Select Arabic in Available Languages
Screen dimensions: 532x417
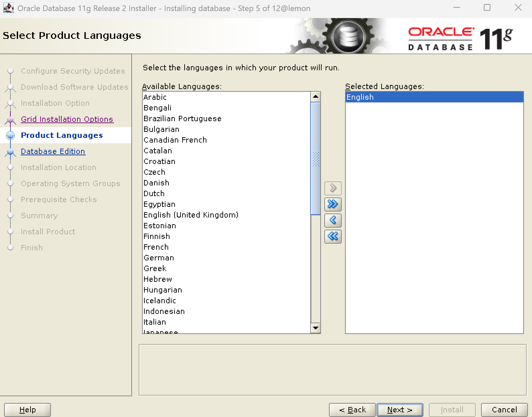226,97
